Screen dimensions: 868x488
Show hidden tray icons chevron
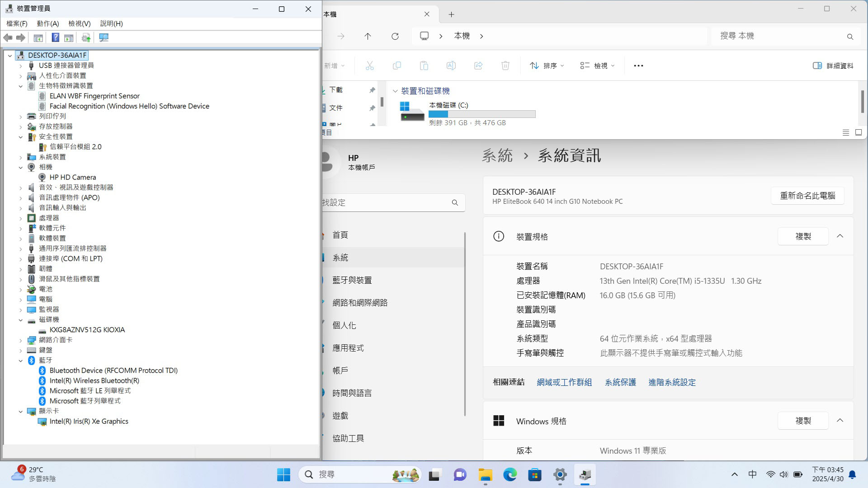[734, 474]
